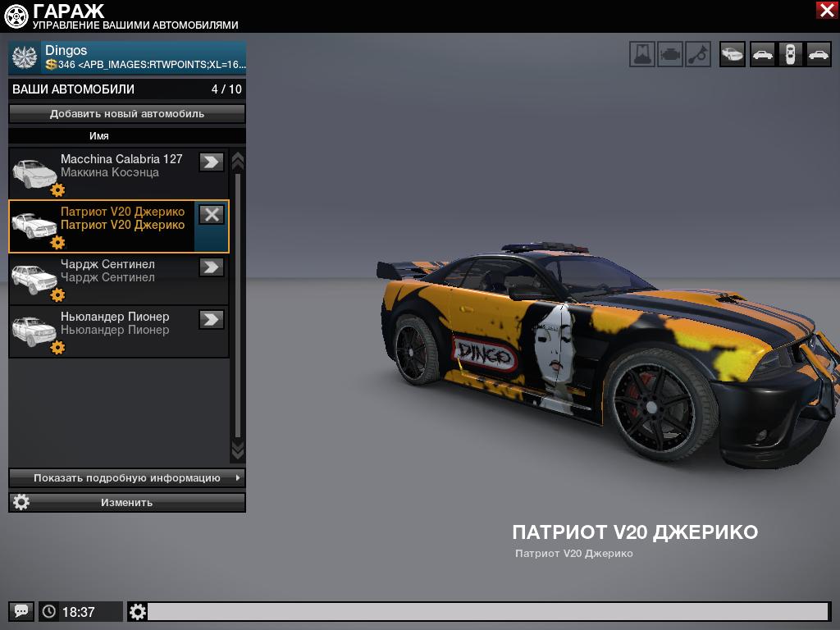Click the clock icon next to 18:37
The width and height of the screenshot is (840, 630).
tap(49, 611)
